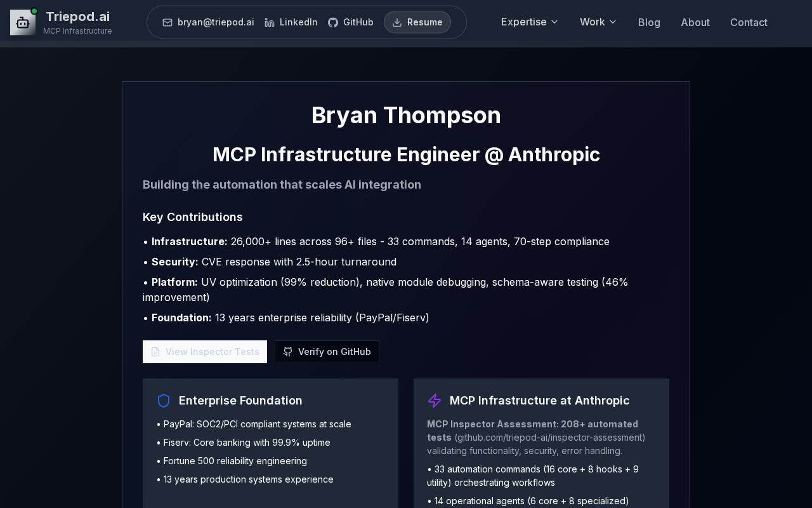Click the Security CVE response bullet
The width and height of the screenshot is (812, 508).
pos(270,262)
